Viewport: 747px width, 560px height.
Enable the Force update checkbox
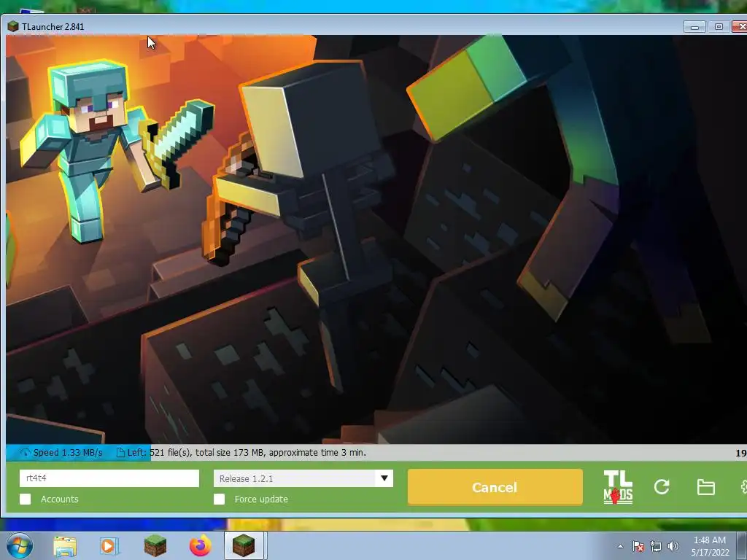(219, 499)
